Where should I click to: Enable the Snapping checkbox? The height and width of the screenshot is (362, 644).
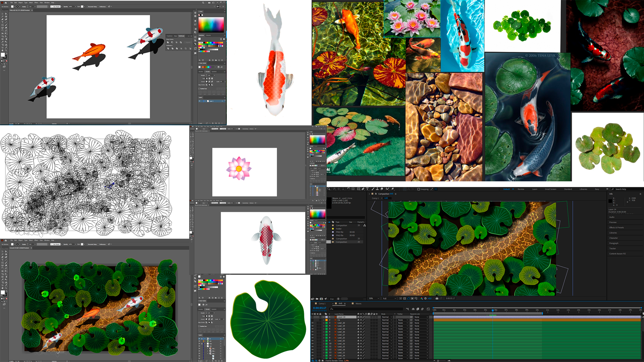click(419, 189)
